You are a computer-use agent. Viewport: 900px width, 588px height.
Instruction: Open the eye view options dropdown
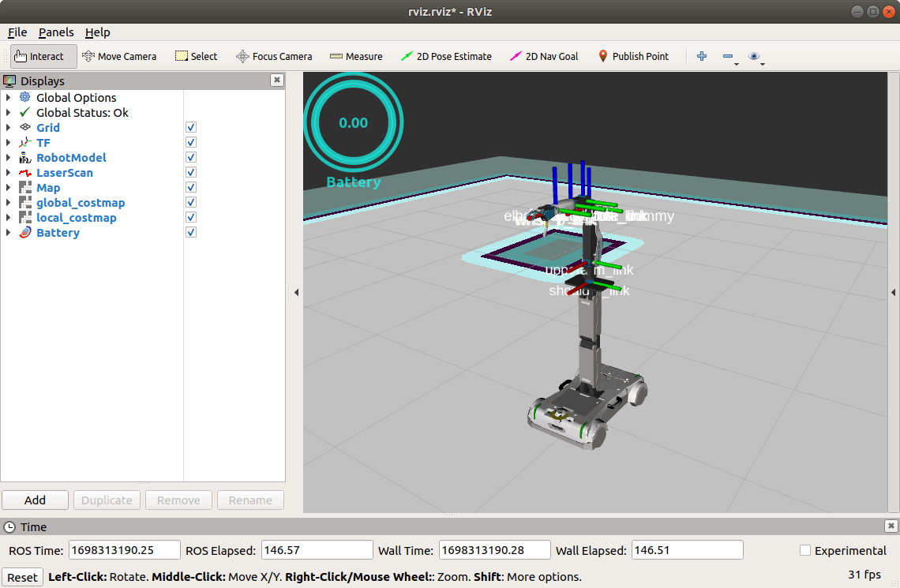[756, 57]
